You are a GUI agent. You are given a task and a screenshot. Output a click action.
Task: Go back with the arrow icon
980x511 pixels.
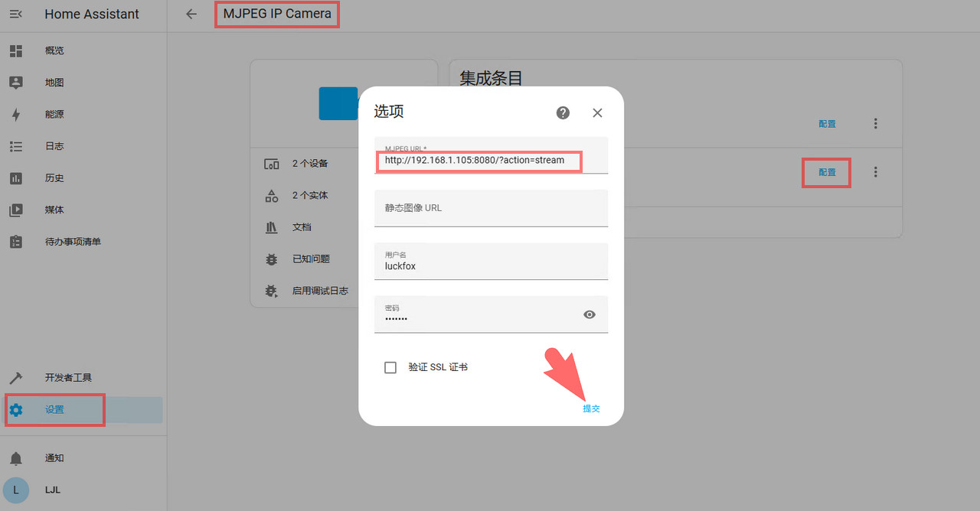coord(191,14)
